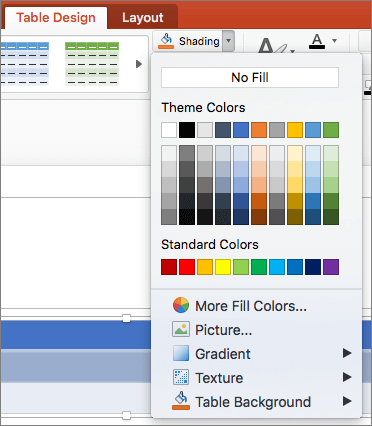Select yellow standard color swatch

pyautogui.click(x=223, y=267)
